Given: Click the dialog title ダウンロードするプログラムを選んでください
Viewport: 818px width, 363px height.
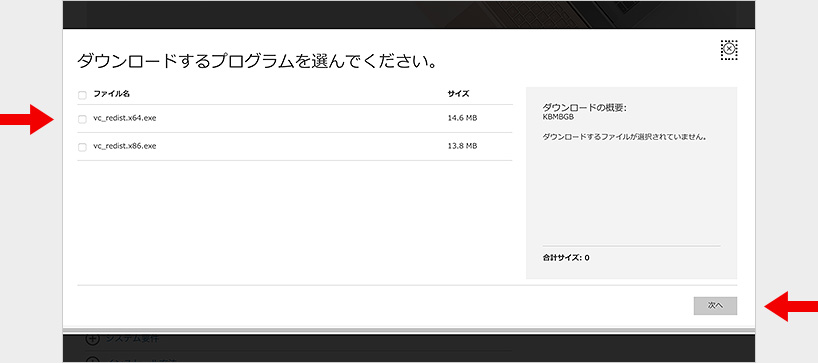Looking at the screenshot, I should point(257,62).
